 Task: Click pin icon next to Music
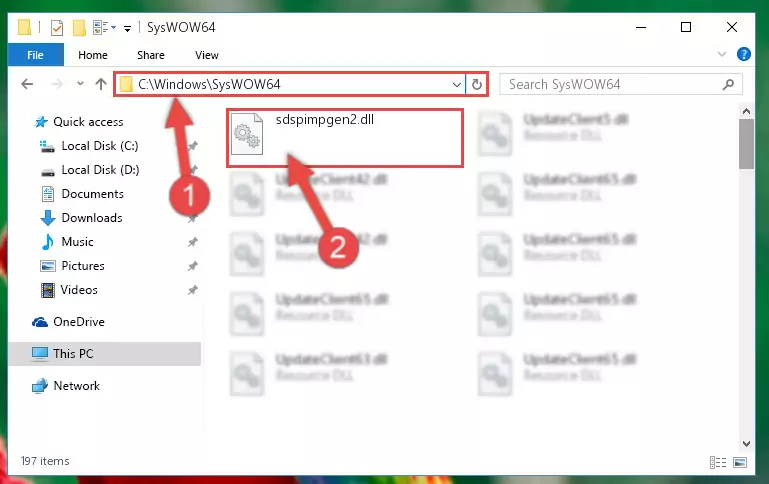pos(192,242)
